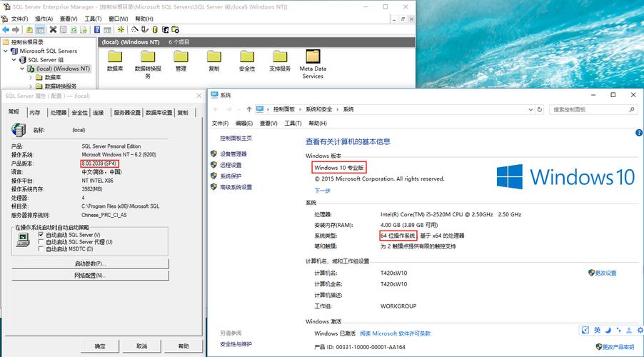Click the input method 英 language icon

pos(597,330)
